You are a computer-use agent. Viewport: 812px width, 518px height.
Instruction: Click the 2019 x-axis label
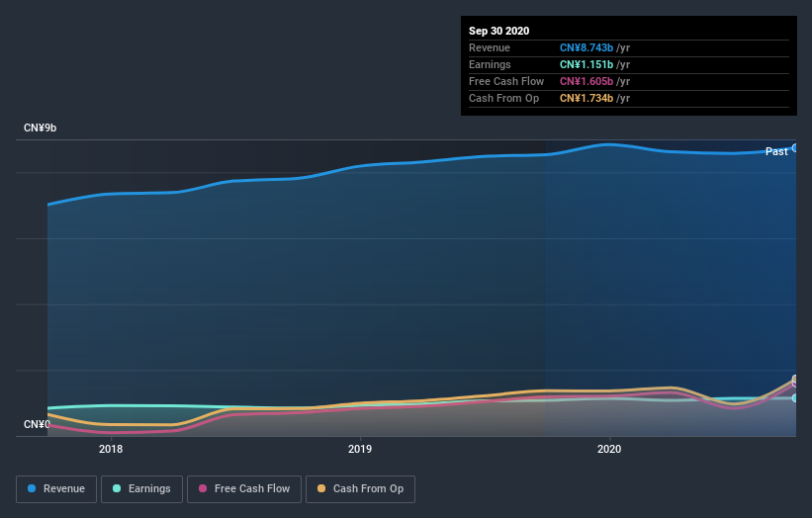[x=360, y=449]
